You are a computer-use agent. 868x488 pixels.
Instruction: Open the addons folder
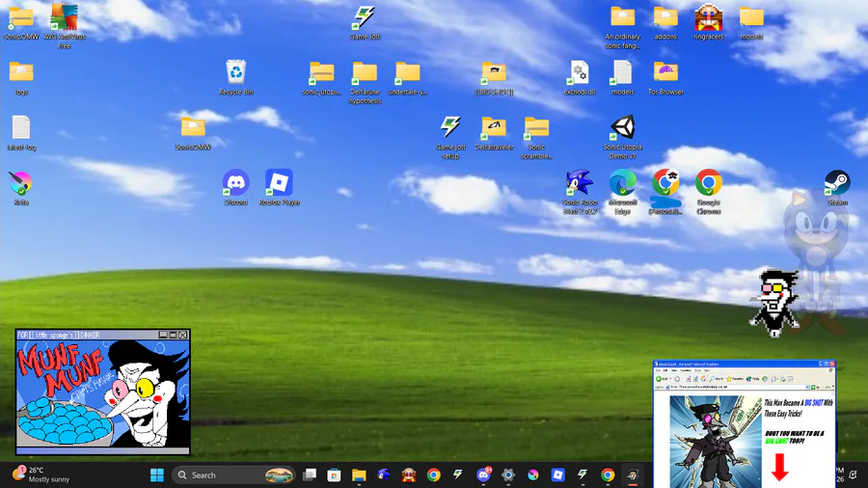click(x=665, y=22)
